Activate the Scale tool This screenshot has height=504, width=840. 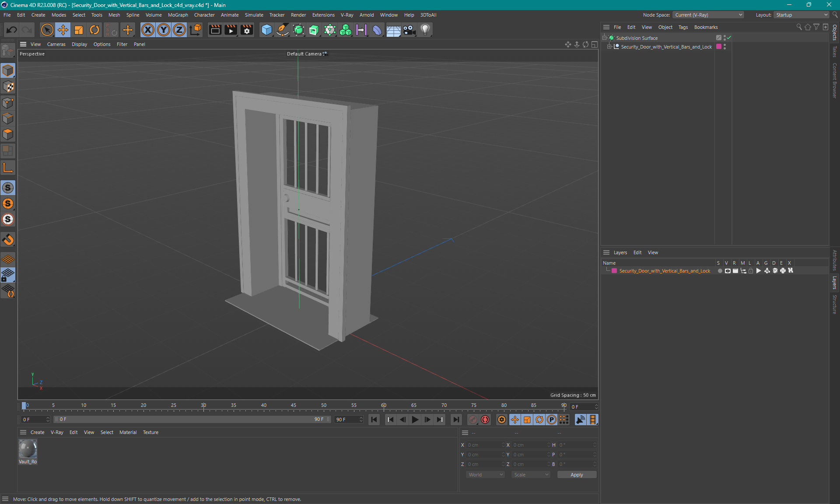pyautogui.click(x=79, y=30)
